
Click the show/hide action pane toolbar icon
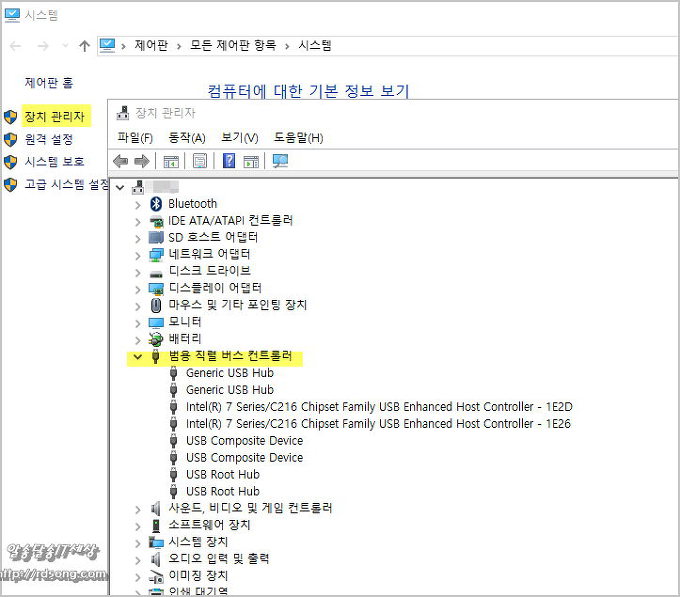(251, 161)
